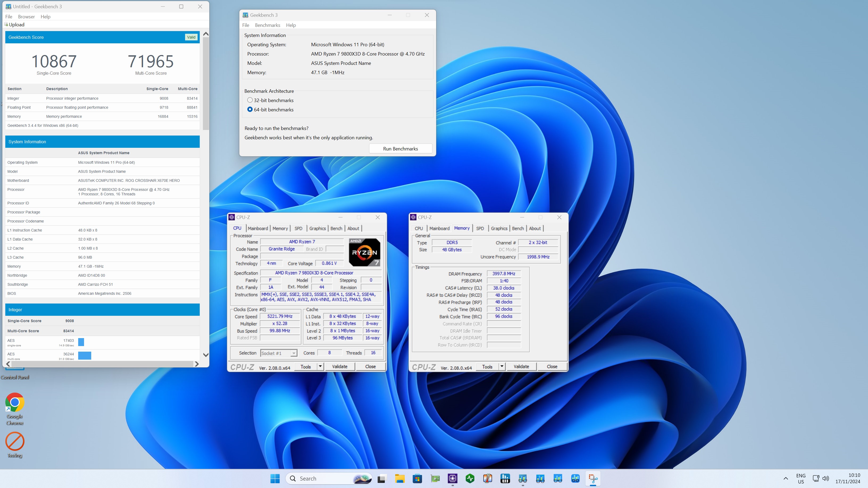Screen dimensions: 868x488
Task: Click the Upload icon in Geekbench results window
Action: [x=6, y=24]
